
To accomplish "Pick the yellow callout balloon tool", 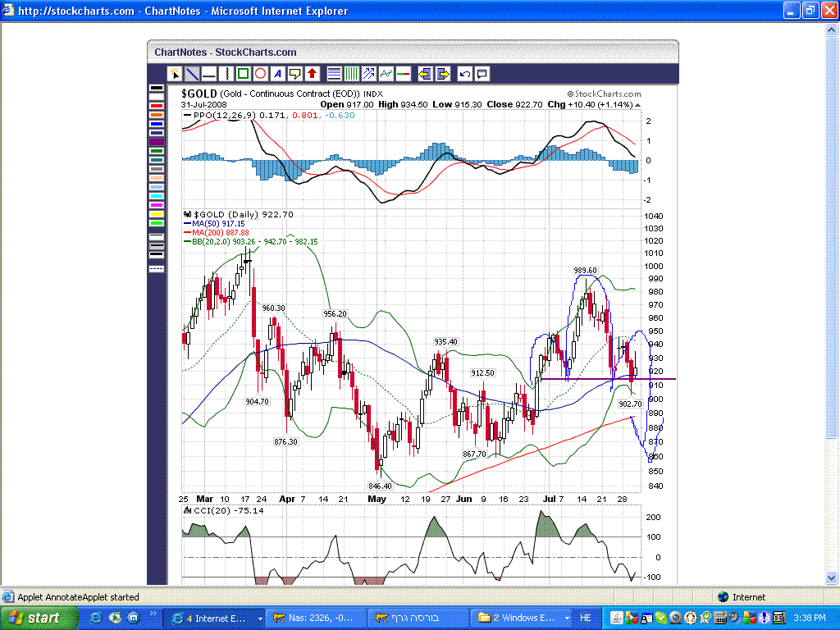I will coord(294,74).
